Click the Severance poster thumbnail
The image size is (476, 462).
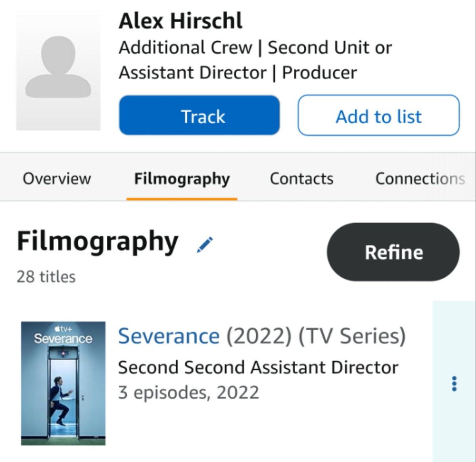click(63, 383)
